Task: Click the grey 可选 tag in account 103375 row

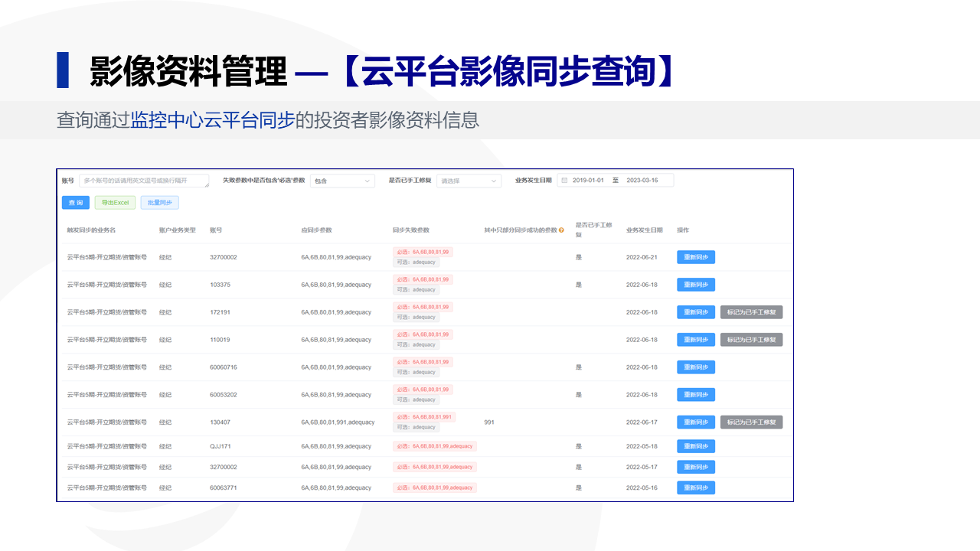Action: 416,290
